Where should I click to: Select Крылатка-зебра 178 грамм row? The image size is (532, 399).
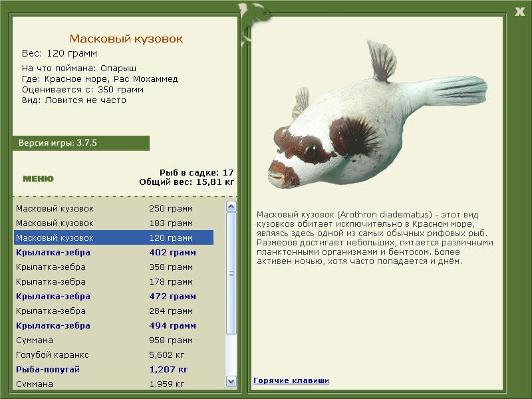(x=114, y=281)
